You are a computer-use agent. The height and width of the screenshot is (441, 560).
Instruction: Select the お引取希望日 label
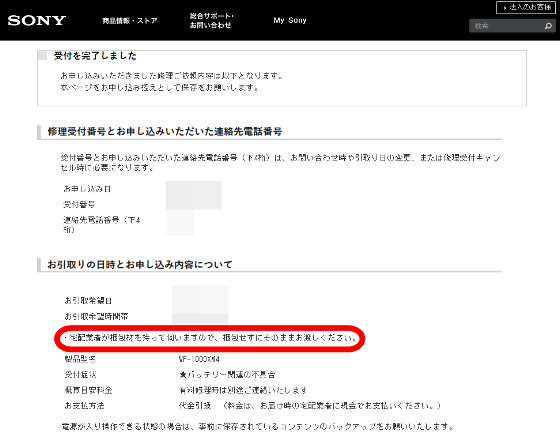(x=88, y=301)
